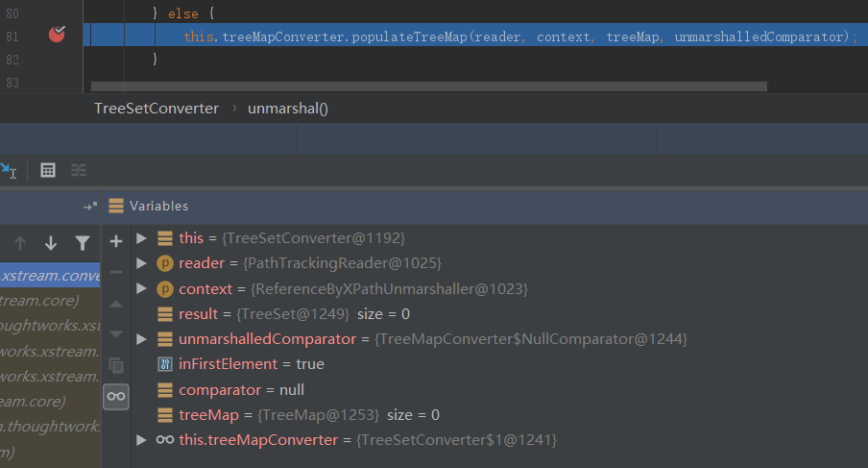Viewport: 868px width, 468px height.
Task: Expand this.treeMapConverter watch entry
Action: click(x=142, y=440)
